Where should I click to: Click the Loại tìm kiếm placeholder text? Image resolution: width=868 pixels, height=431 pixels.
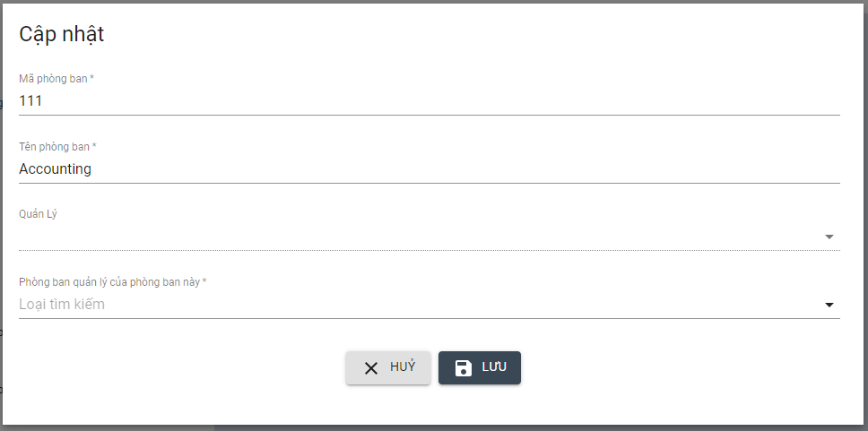point(62,305)
